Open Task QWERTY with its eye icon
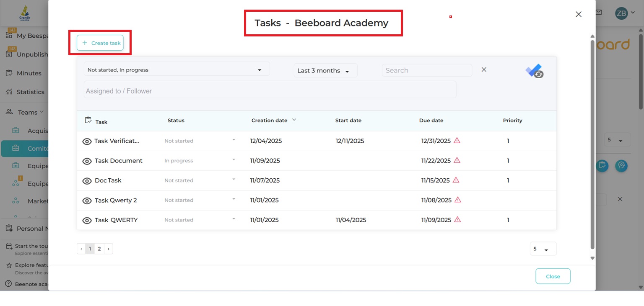The image size is (644, 306). 87,220
